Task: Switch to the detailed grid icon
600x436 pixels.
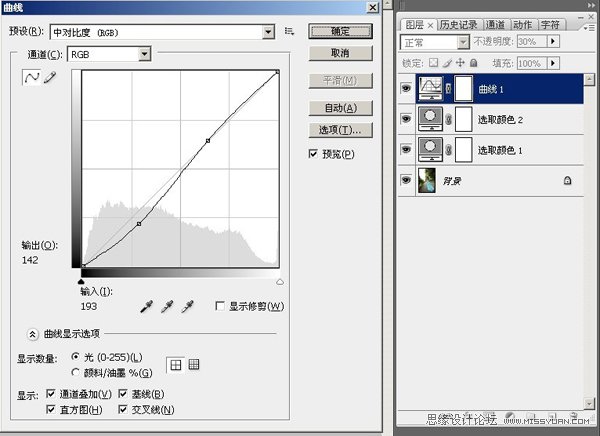Action: click(195, 365)
